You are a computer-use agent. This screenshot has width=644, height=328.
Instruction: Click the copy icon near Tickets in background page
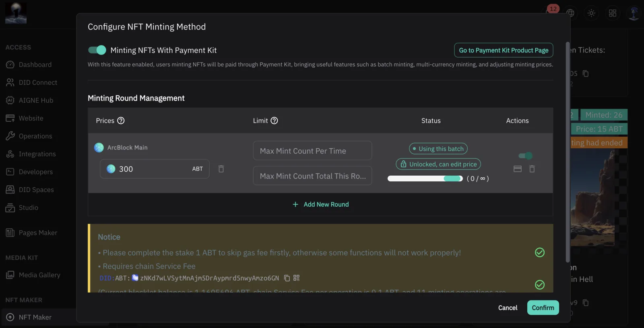(586, 73)
